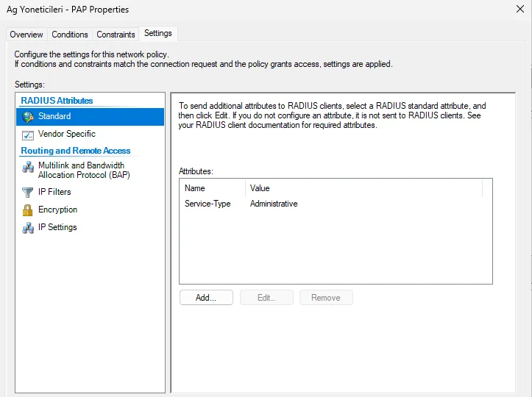This screenshot has width=532, height=397.
Task: Close the PAP Properties dialog
Action: [x=520, y=9]
